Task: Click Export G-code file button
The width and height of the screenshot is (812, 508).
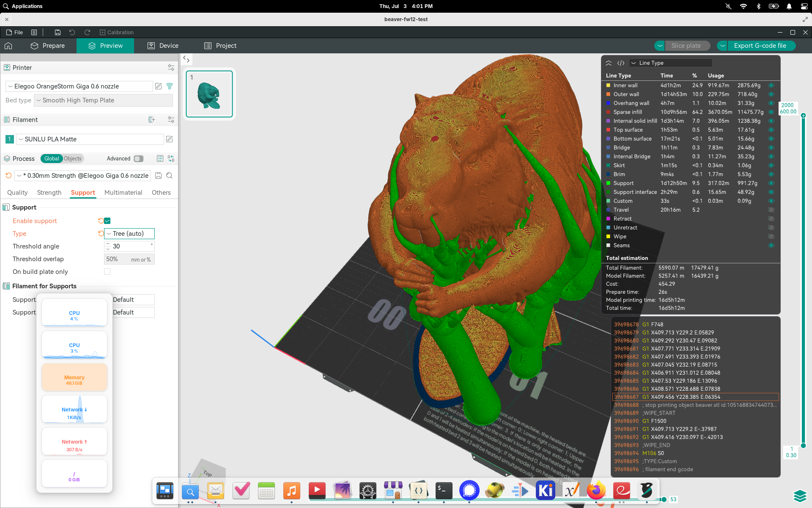Action: click(760, 46)
